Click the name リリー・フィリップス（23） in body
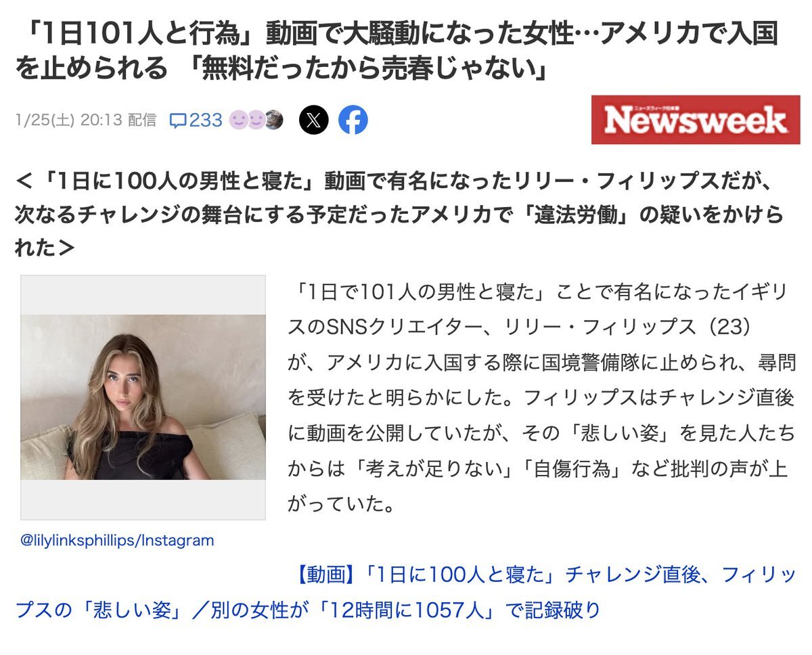The height and width of the screenshot is (655, 812). (628, 326)
